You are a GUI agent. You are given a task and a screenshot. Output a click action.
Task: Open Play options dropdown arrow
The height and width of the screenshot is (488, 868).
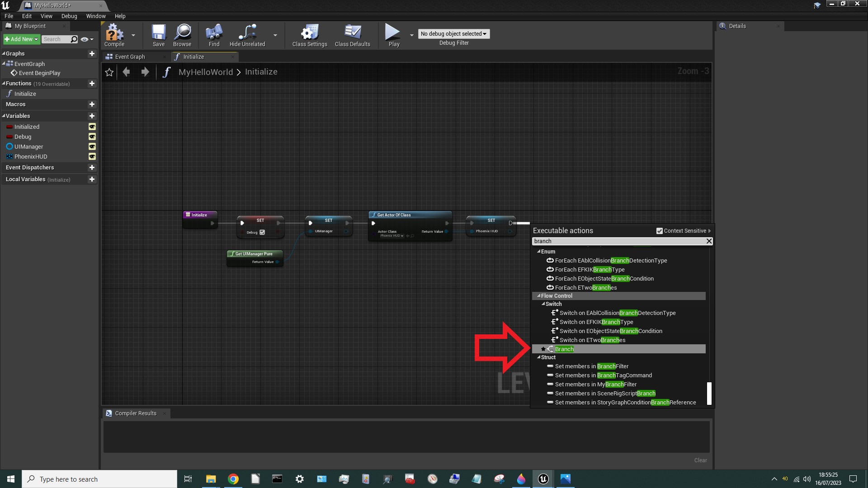(411, 35)
